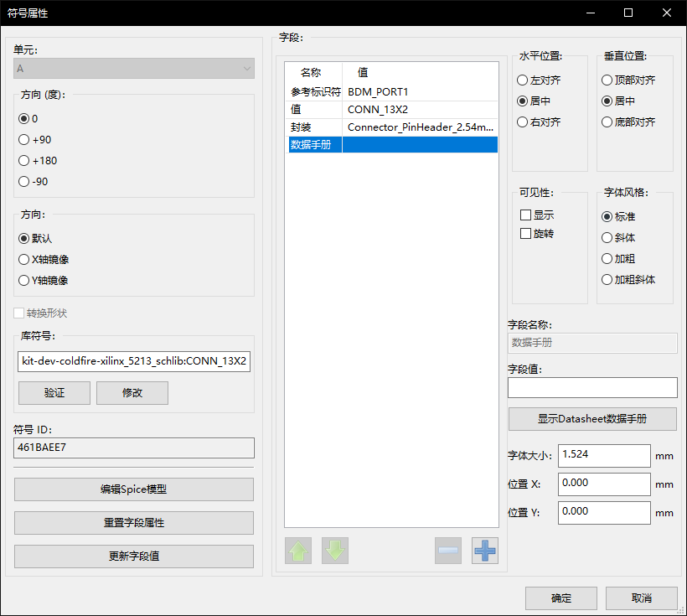Choose X轴镜像 mirror option

24,260
